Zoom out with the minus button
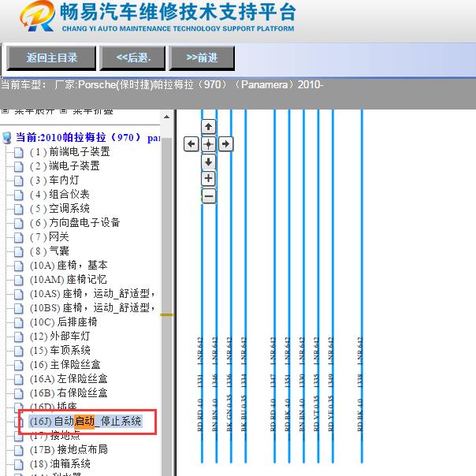Screen dimensions: 476x476 pos(209,196)
